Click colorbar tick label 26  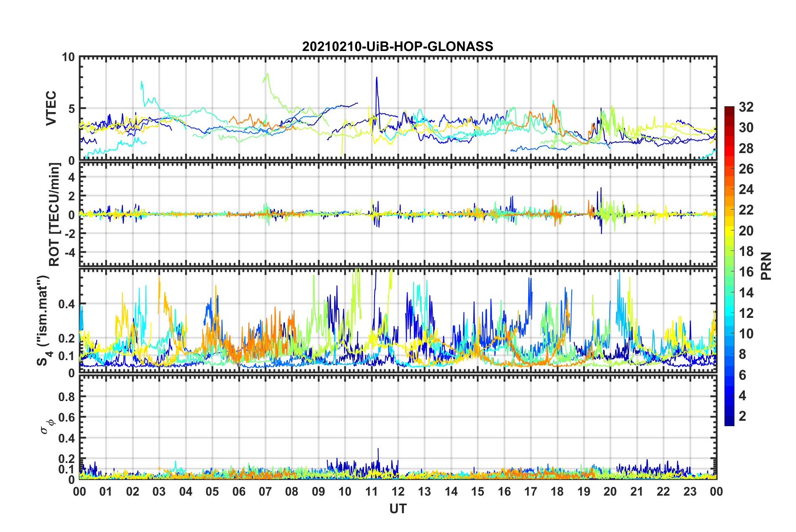(x=746, y=169)
